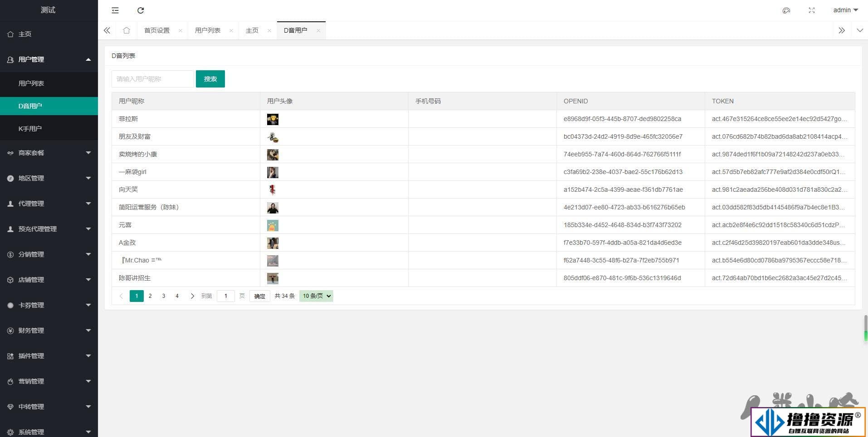Open the admin account dropdown

845,10
